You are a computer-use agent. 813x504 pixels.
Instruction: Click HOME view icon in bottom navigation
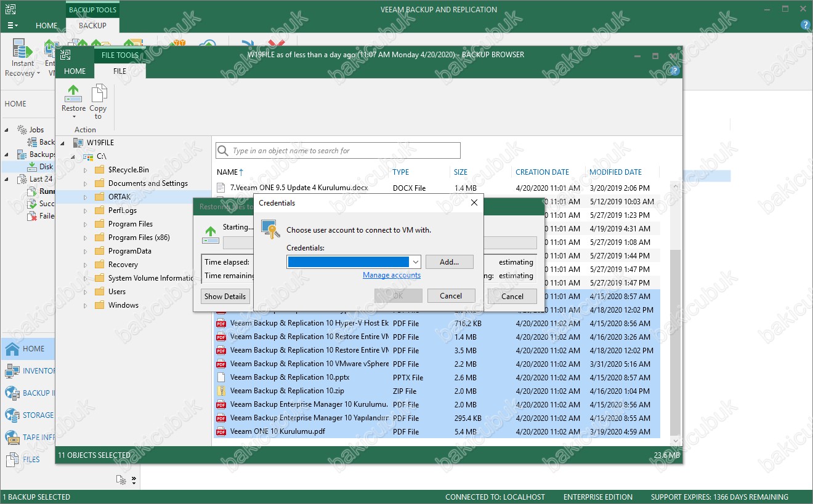pyautogui.click(x=12, y=349)
